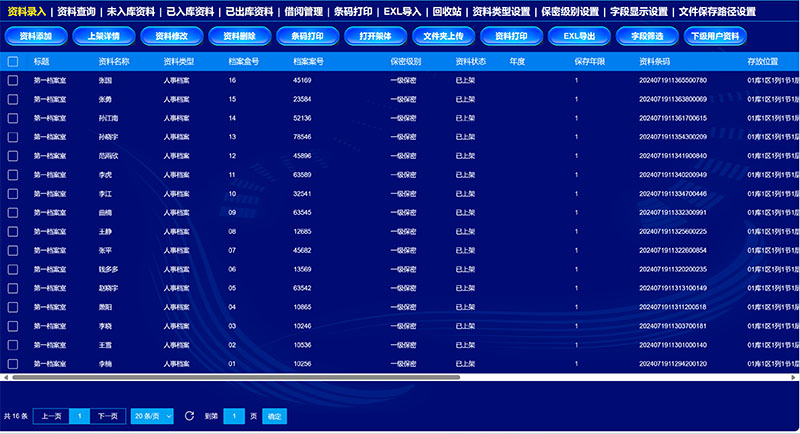The height and width of the screenshot is (434, 800).
Task: Switch to the 资料查询 tab
Action: 78,12
